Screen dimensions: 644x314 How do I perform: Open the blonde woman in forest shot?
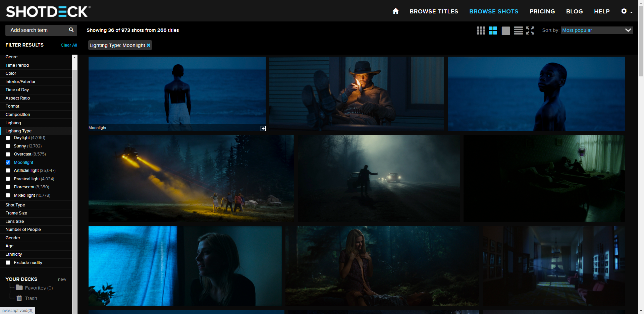pos(382,266)
